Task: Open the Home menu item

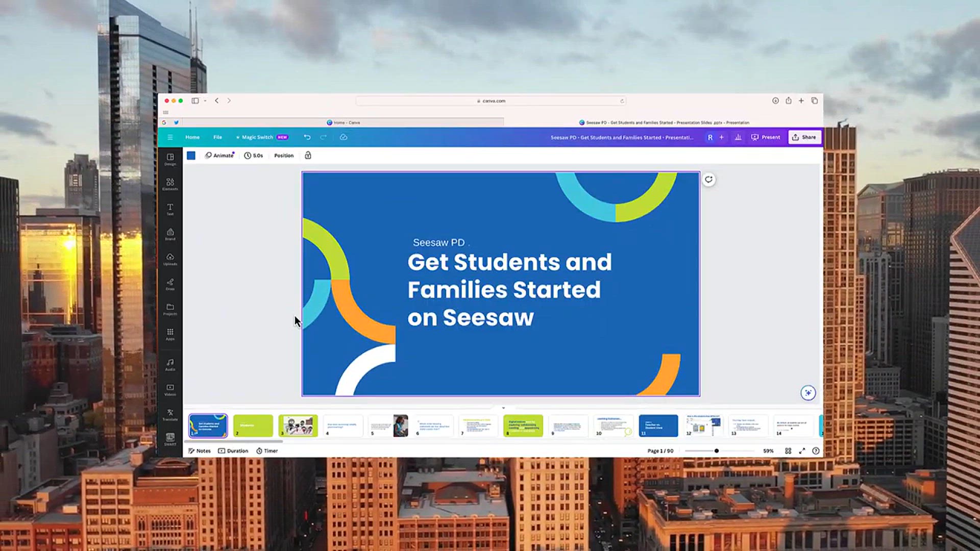Action: (x=192, y=137)
